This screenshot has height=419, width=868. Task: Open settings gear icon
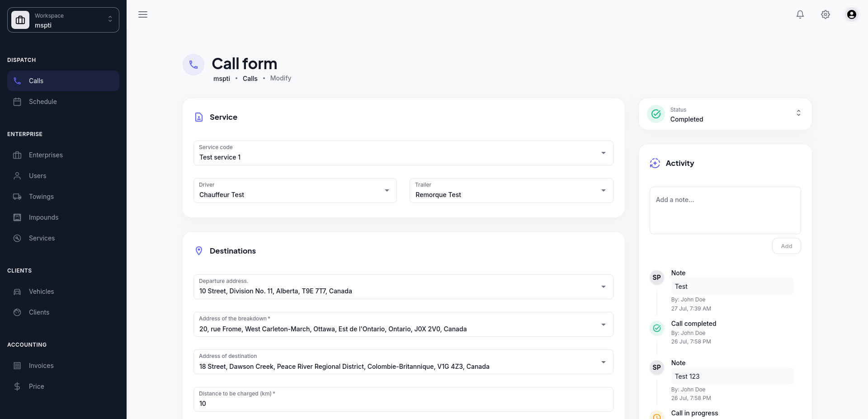[x=826, y=14]
